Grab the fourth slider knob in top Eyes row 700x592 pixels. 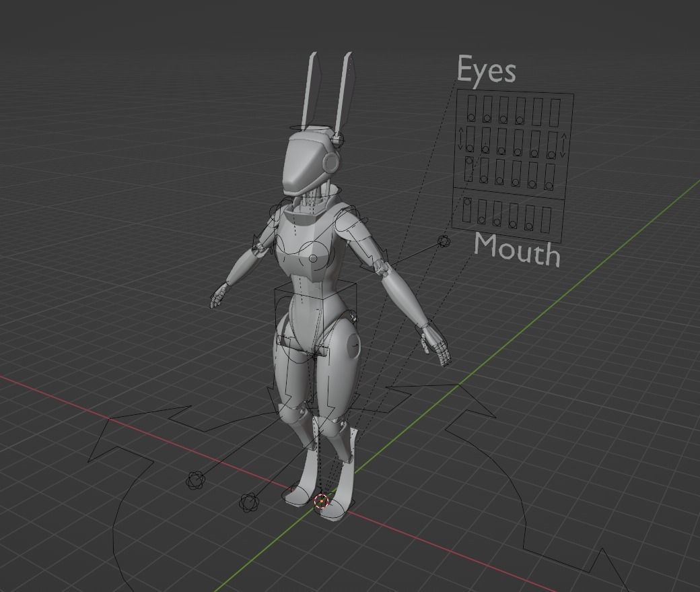pos(519,120)
